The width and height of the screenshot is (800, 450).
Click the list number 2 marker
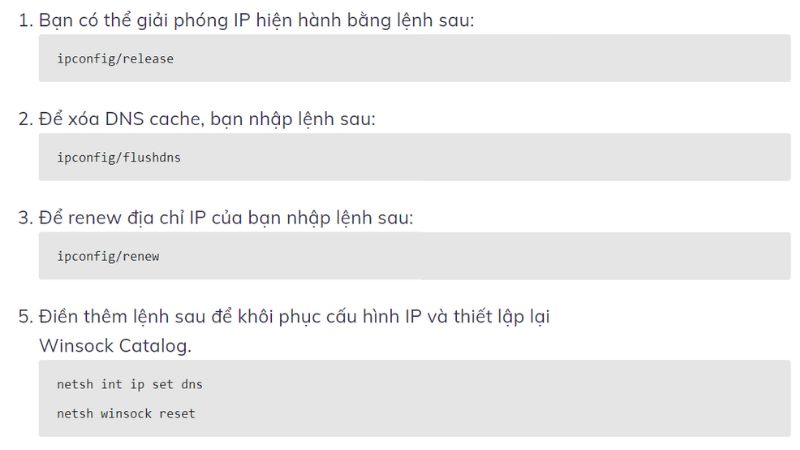point(25,119)
